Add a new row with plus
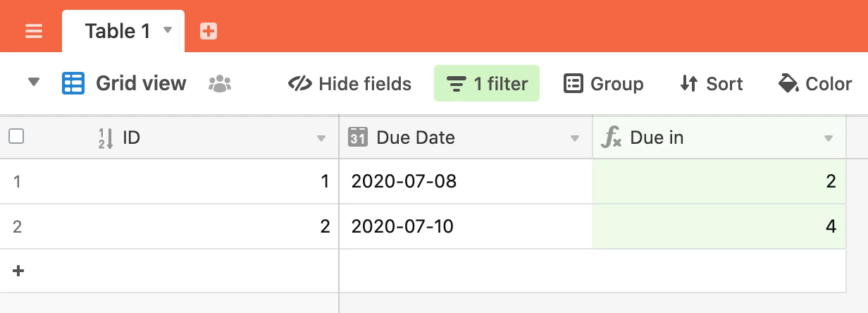The width and height of the screenshot is (868, 313). (18, 271)
